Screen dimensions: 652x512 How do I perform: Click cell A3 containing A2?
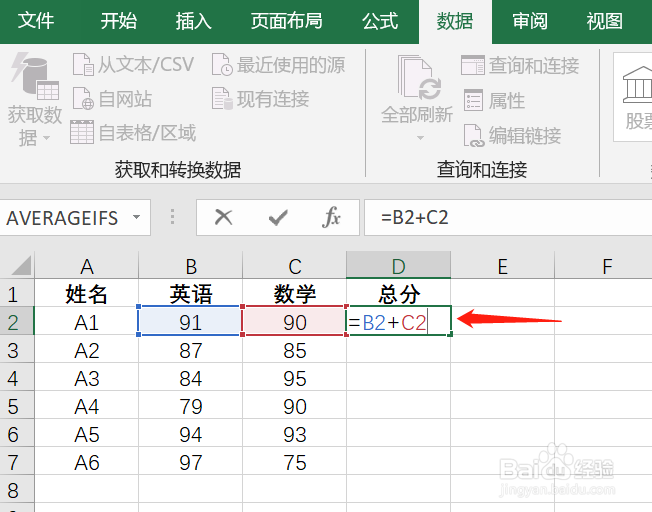coord(86,350)
